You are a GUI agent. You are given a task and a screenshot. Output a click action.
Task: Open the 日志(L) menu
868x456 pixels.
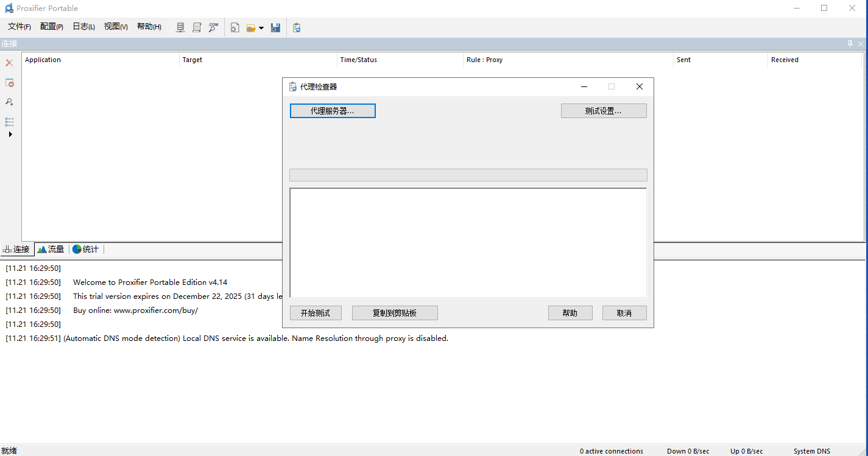click(83, 27)
